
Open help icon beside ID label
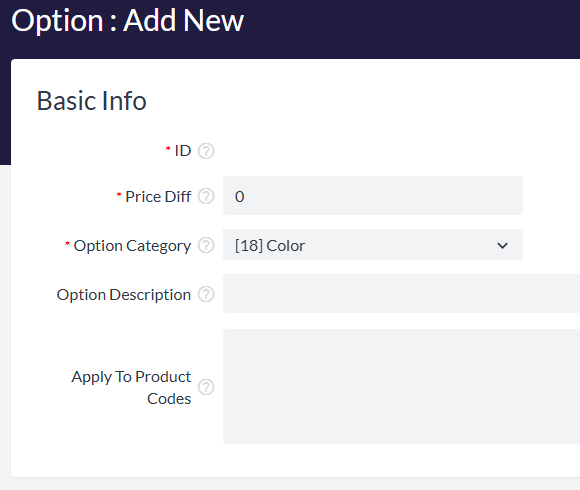pyautogui.click(x=206, y=151)
